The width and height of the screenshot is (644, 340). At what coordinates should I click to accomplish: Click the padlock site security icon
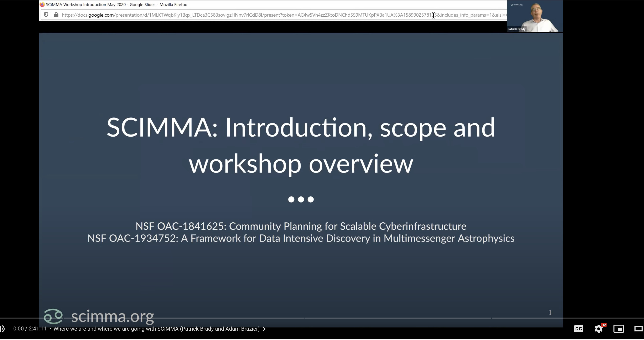pos(56,15)
